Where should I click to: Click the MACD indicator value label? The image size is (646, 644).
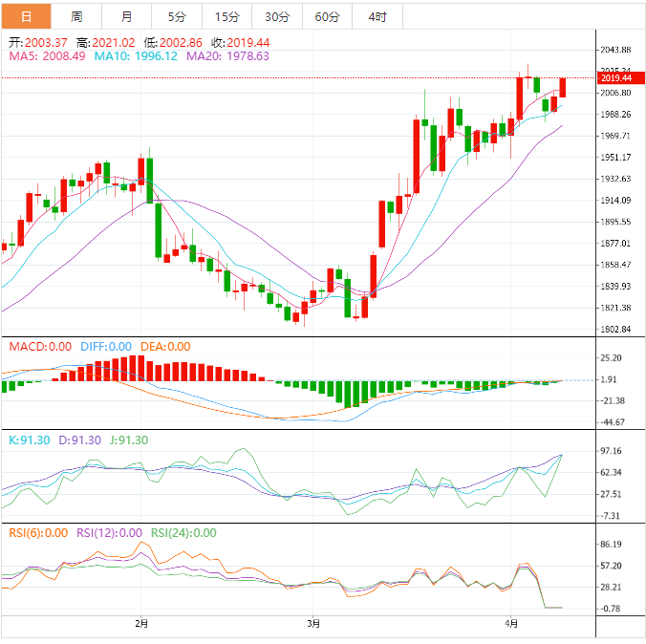40,347
